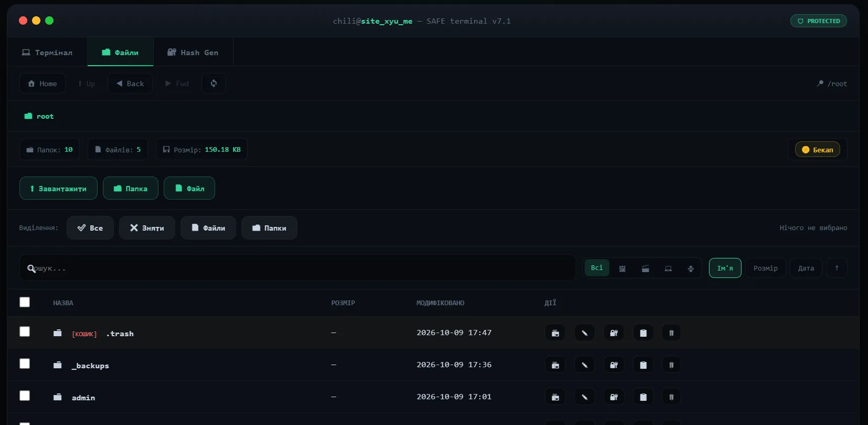The image size is (868, 425).
Task: Click the lock-and-key icon in the .trash row
Action: [x=614, y=333]
